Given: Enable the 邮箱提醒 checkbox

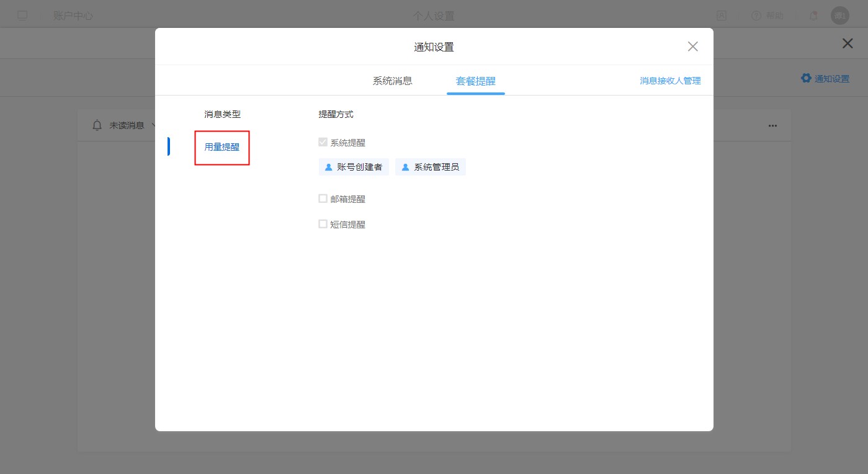Looking at the screenshot, I should click(323, 199).
